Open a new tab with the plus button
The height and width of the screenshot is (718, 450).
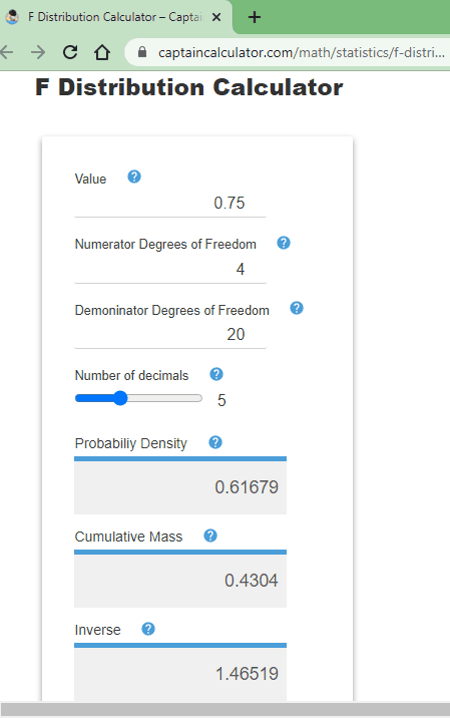(x=254, y=17)
